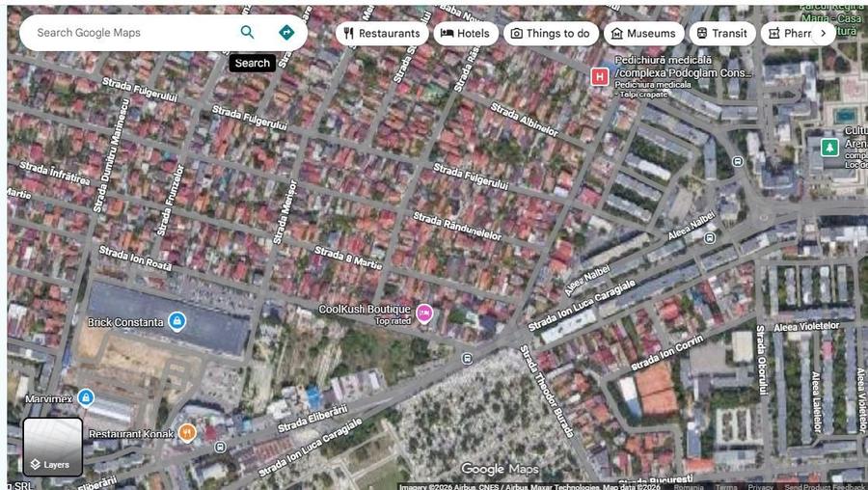
Task: Click the Strada Oborului street label
Action: click(762, 360)
